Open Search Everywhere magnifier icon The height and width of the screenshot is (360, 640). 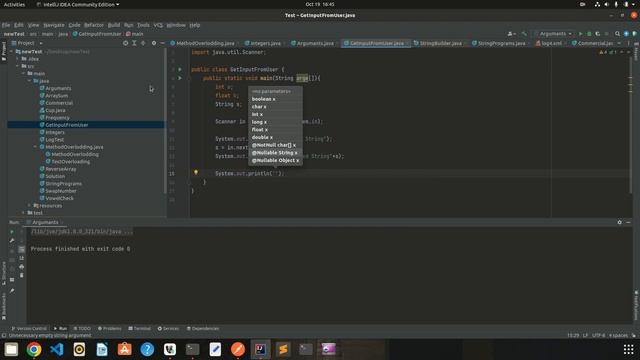[617, 34]
